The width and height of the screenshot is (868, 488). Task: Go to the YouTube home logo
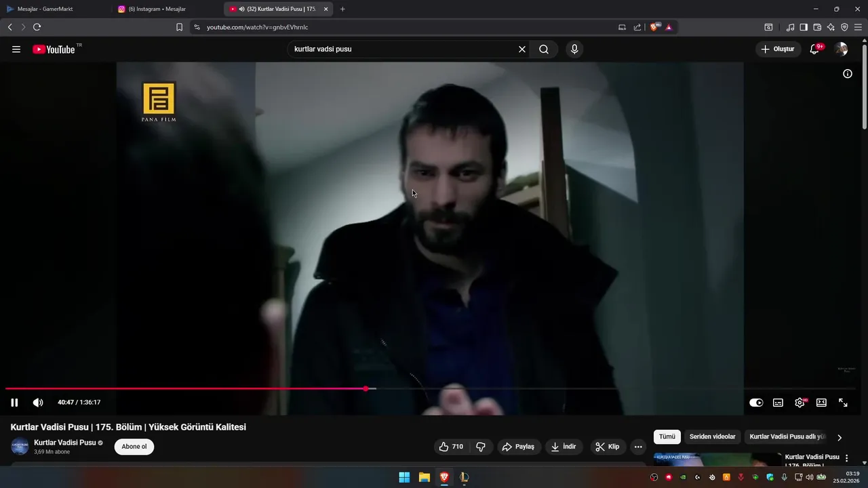coord(54,49)
